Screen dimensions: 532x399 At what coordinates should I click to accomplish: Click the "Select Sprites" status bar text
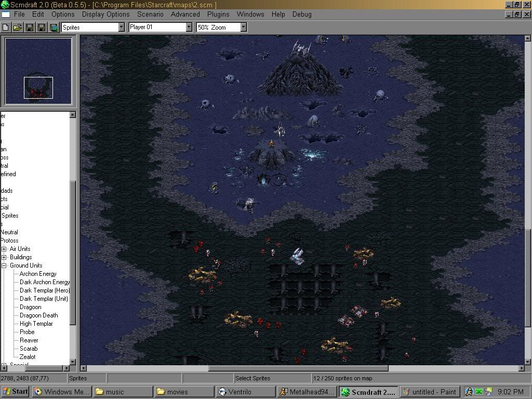click(253, 378)
